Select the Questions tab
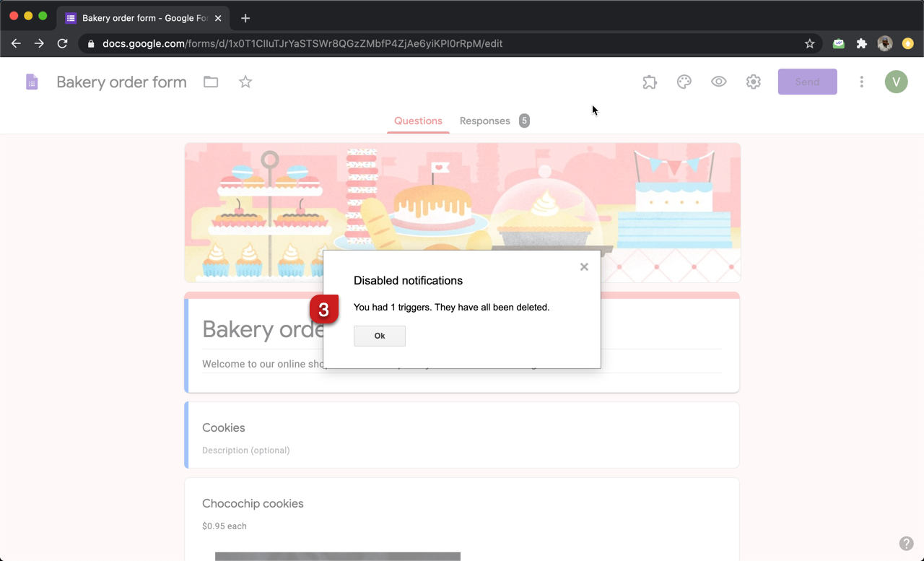Image resolution: width=924 pixels, height=561 pixels. (x=418, y=121)
